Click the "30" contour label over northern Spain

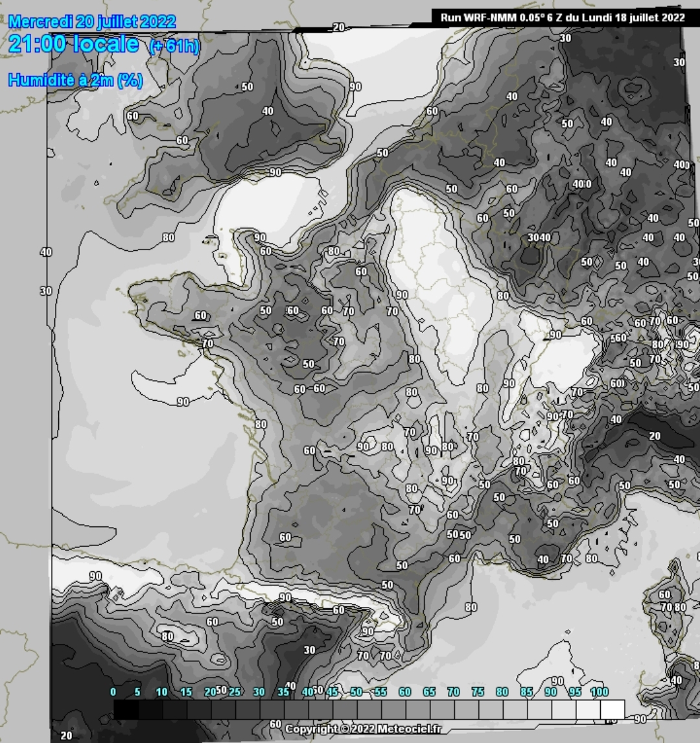(309, 650)
